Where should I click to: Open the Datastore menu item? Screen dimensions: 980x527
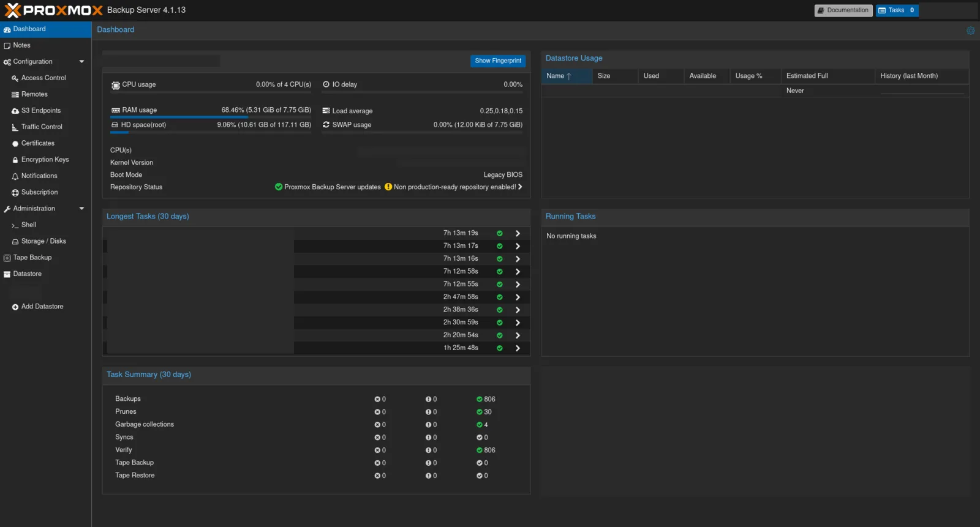pyautogui.click(x=45, y=274)
